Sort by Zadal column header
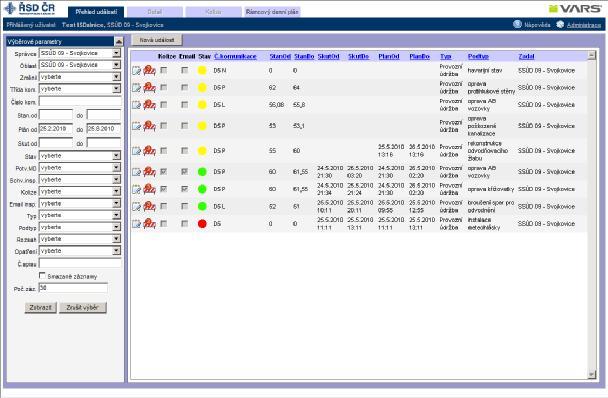Screen dimensions: 608x398 pos(526,56)
